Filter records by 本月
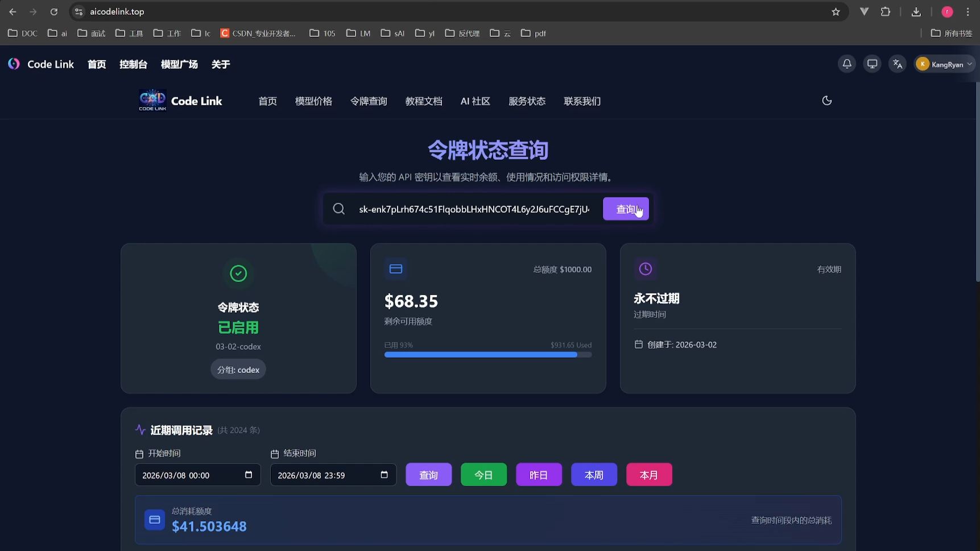 click(x=649, y=475)
